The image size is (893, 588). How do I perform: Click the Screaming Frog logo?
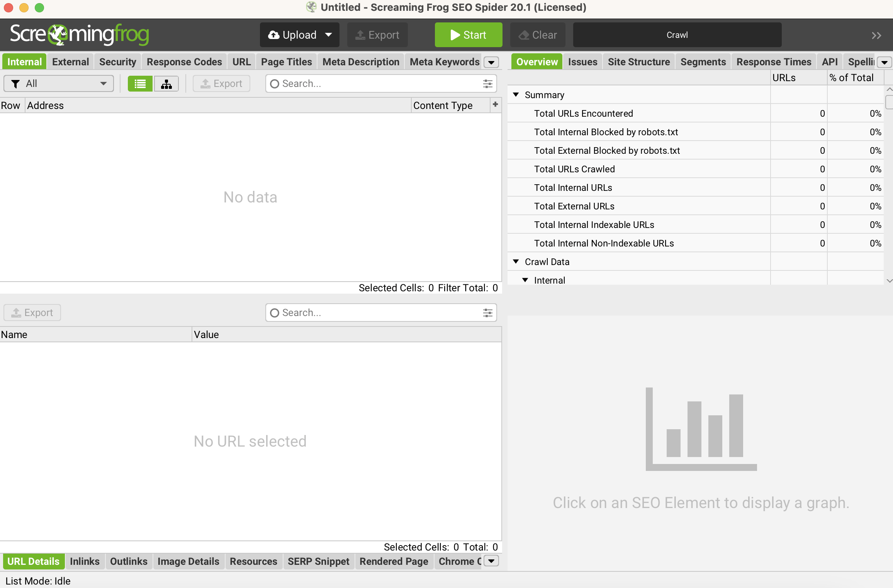80,35
